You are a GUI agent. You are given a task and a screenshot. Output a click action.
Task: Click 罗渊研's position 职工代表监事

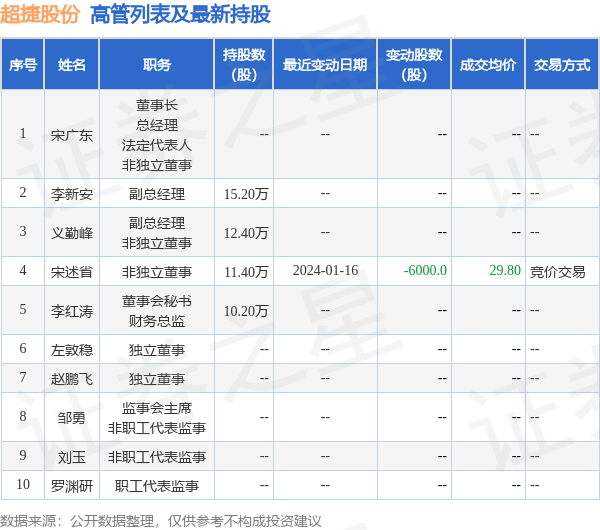pyautogui.click(x=157, y=486)
